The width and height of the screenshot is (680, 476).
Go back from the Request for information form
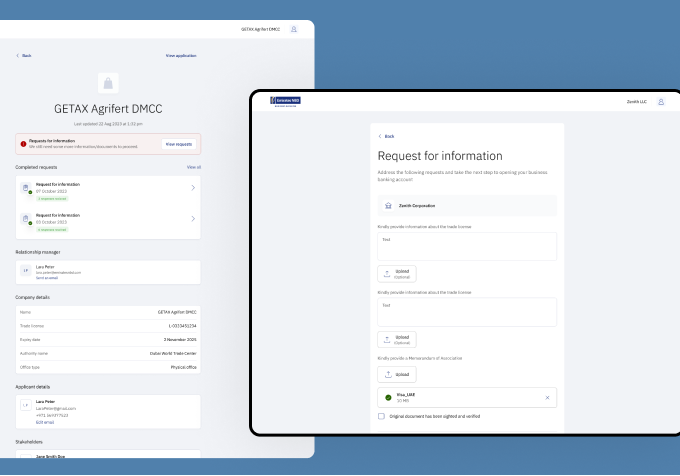(x=386, y=136)
